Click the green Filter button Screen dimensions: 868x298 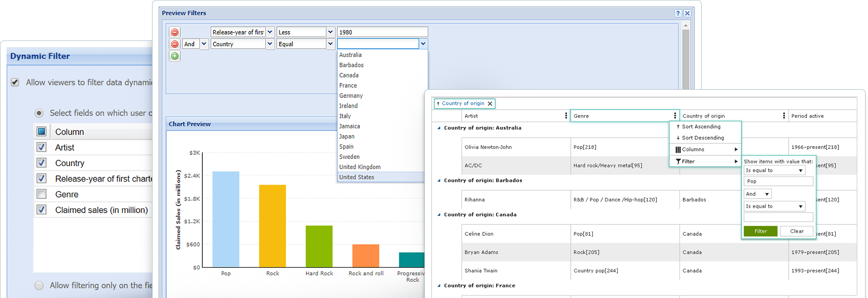tap(760, 231)
